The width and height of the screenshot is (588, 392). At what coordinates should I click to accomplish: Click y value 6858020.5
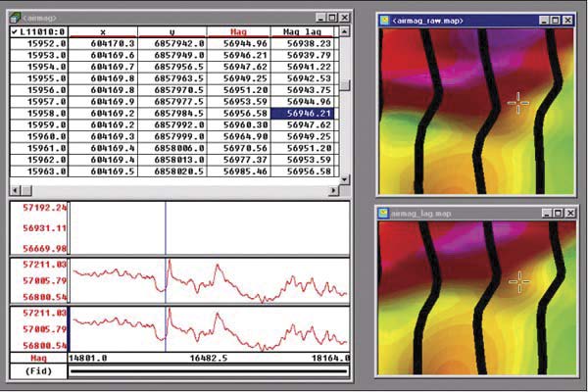pos(179,171)
